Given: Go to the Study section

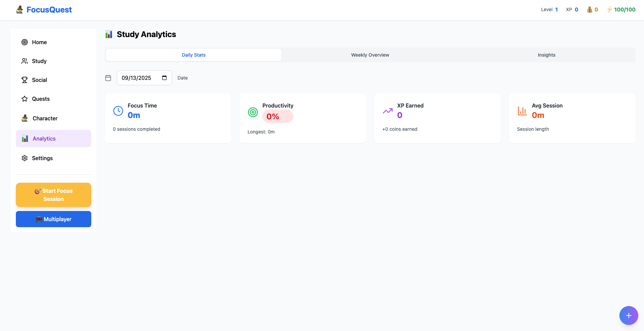Looking at the screenshot, I should pyautogui.click(x=39, y=61).
